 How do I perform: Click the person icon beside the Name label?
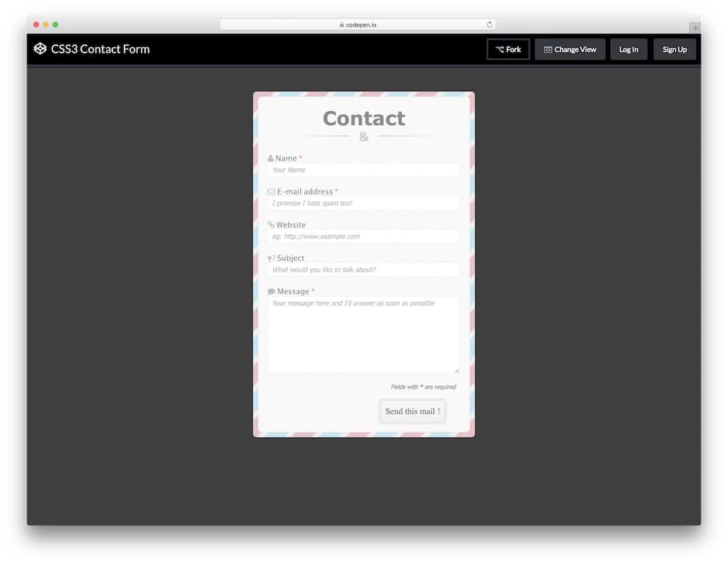tap(271, 158)
